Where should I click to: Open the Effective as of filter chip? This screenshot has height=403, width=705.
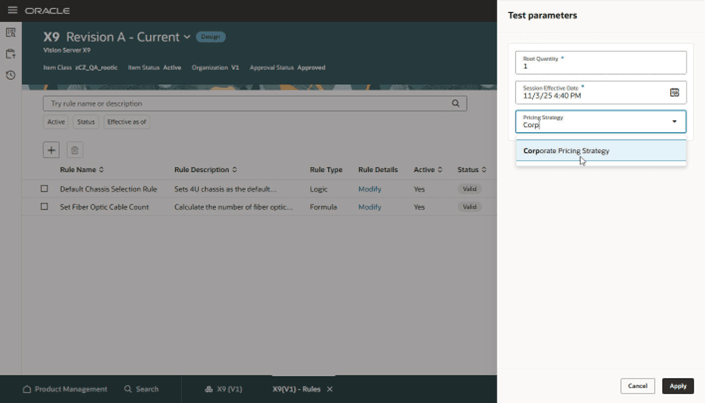coord(126,122)
